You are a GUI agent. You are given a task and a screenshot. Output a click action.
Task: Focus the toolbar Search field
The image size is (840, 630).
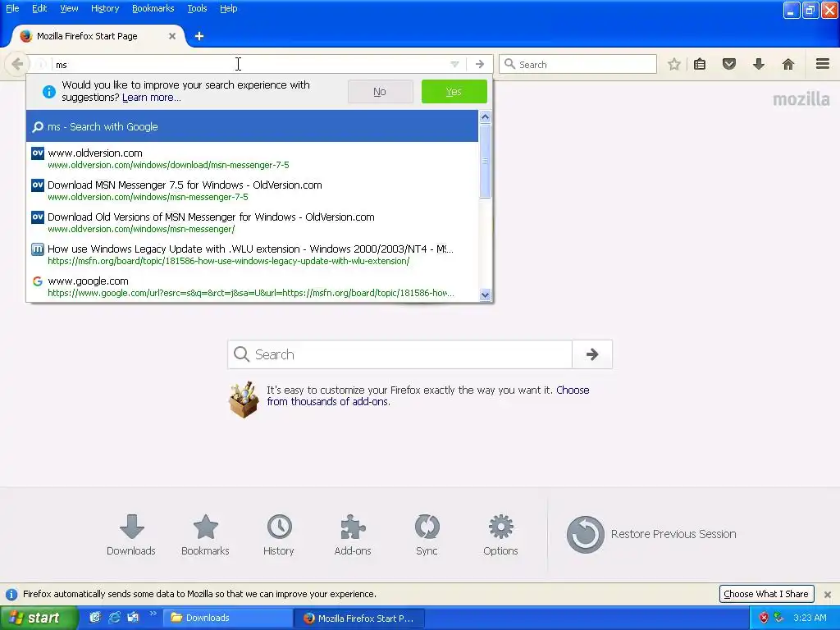click(x=577, y=64)
